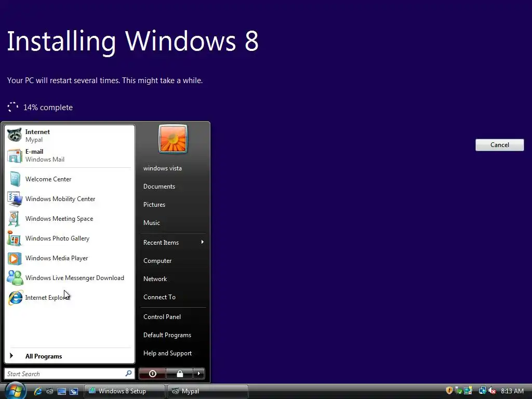Lock the computer with the padlock button

tap(179, 374)
